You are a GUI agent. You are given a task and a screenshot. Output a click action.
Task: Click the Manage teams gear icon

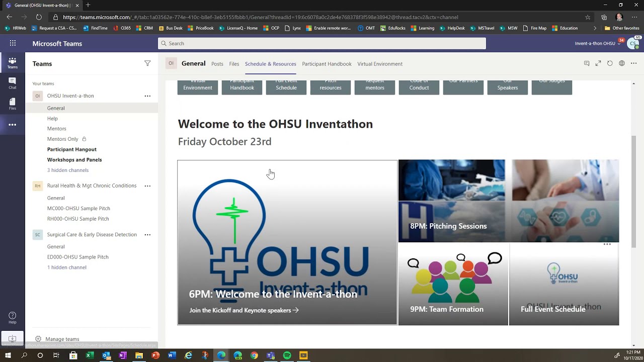click(38, 339)
